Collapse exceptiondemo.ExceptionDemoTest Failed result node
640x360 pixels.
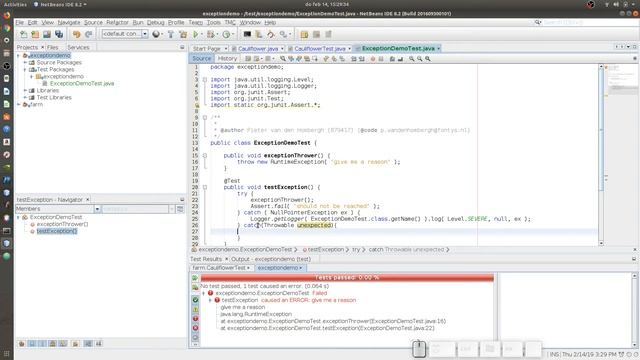point(204,293)
